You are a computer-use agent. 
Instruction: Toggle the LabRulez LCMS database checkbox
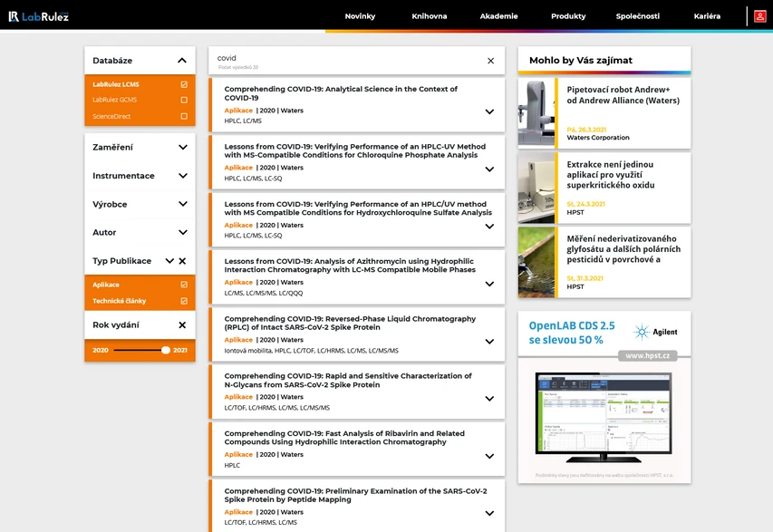tap(184, 84)
